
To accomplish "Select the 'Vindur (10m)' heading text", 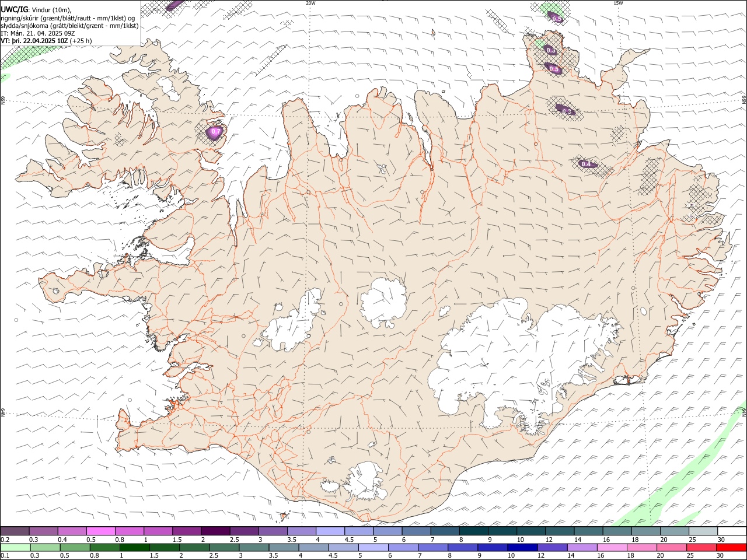I will coord(51,10).
